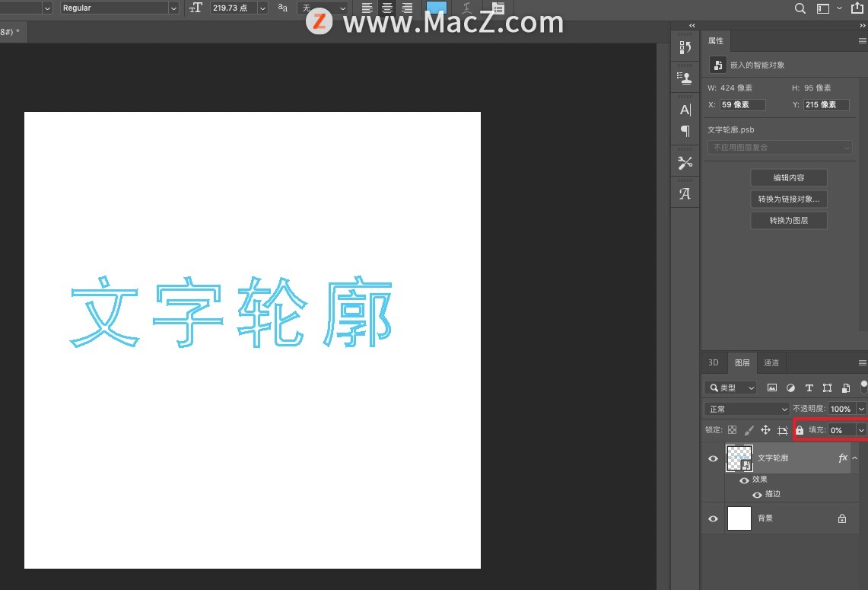The image size is (868, 590).
Task: Open the 填充 fill dropdown arrow
Action: [861, 430]
